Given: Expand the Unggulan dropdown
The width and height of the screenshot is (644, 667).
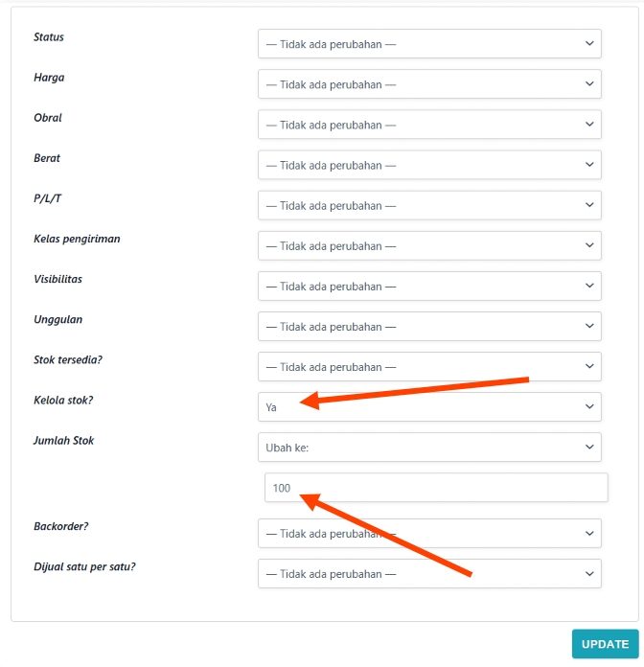Looking at the screenshot, I should click(x=428, y=326).
